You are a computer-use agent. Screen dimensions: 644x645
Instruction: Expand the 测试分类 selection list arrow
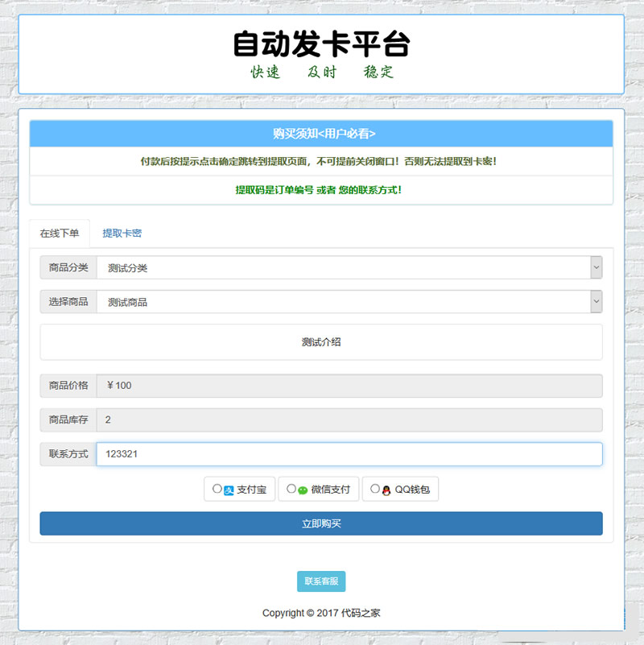pos(596,267)
